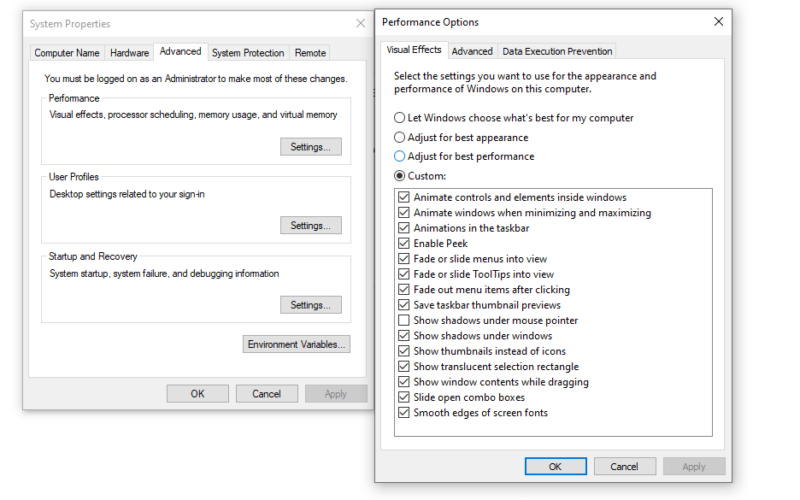Open Remote tab

[x=310, y=53]
